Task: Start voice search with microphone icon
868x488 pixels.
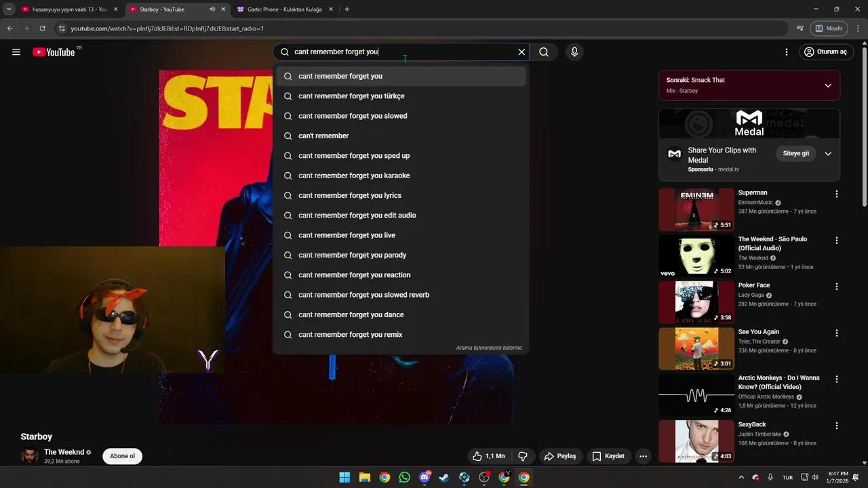Action: (x=574, y=52)
